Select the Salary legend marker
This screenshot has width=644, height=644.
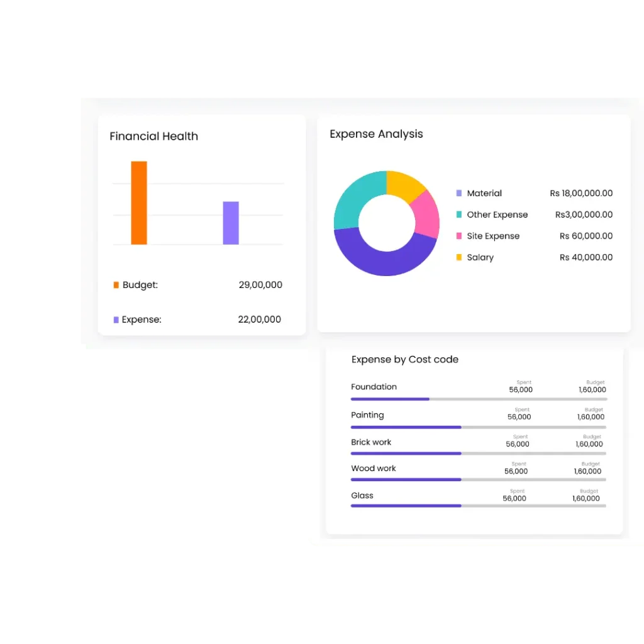tap(459, 258)
